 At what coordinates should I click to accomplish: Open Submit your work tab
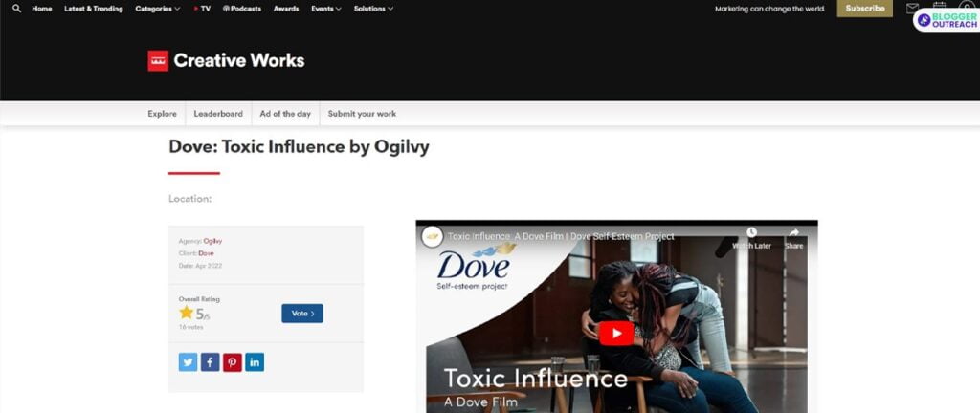(362, 114)
